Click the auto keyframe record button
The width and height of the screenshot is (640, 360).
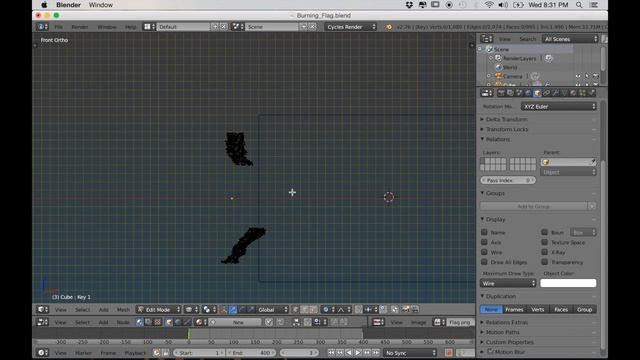449,353
